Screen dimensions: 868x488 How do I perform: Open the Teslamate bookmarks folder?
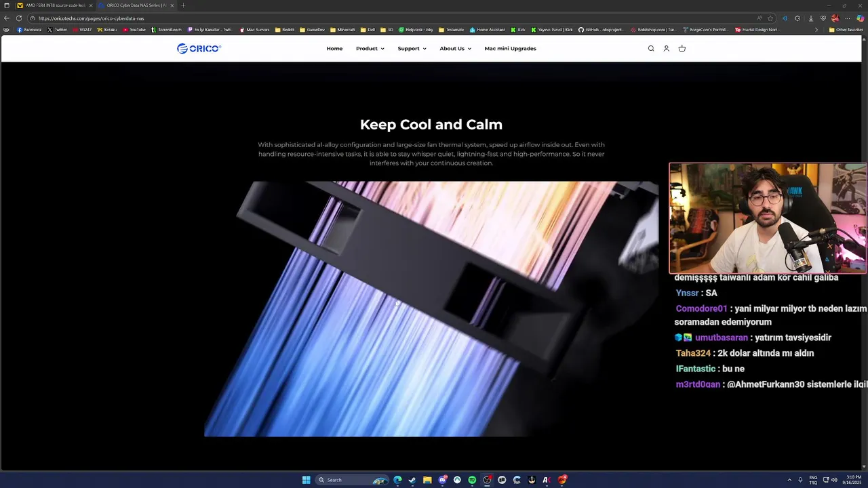[x=452, y=30]
